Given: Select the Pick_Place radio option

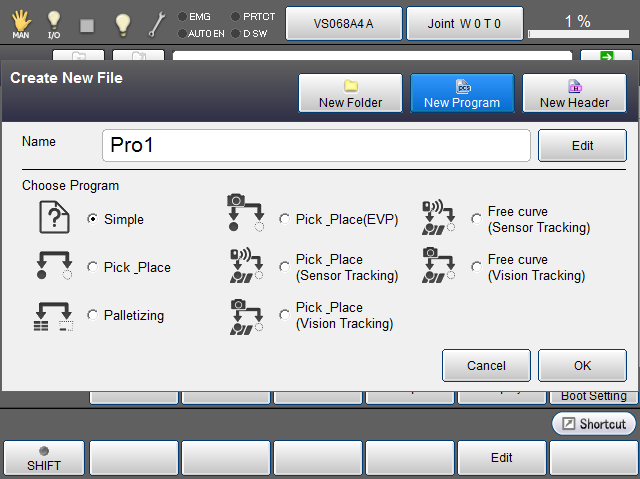Looking at the screenshot, I should pos(93,268).
